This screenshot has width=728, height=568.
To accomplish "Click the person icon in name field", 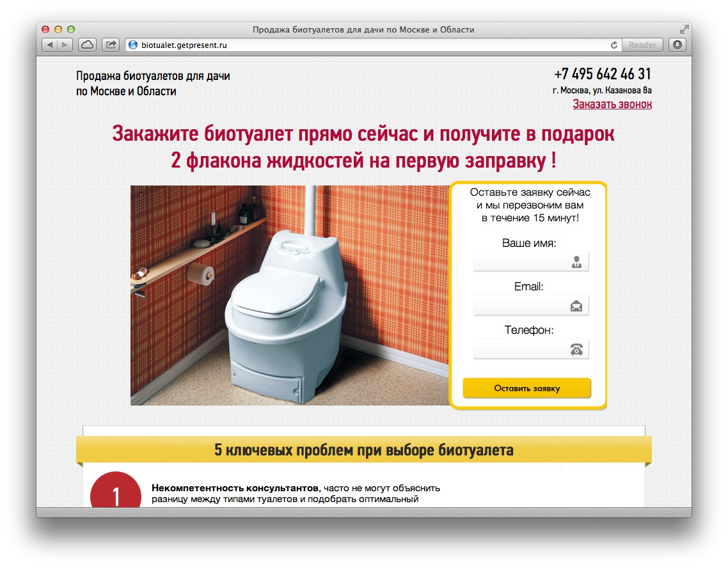I will click(x=576, y=262).
